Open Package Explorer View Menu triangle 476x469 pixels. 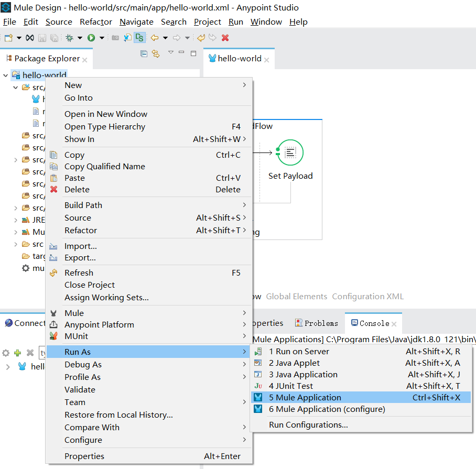click(x=171, y=52)
